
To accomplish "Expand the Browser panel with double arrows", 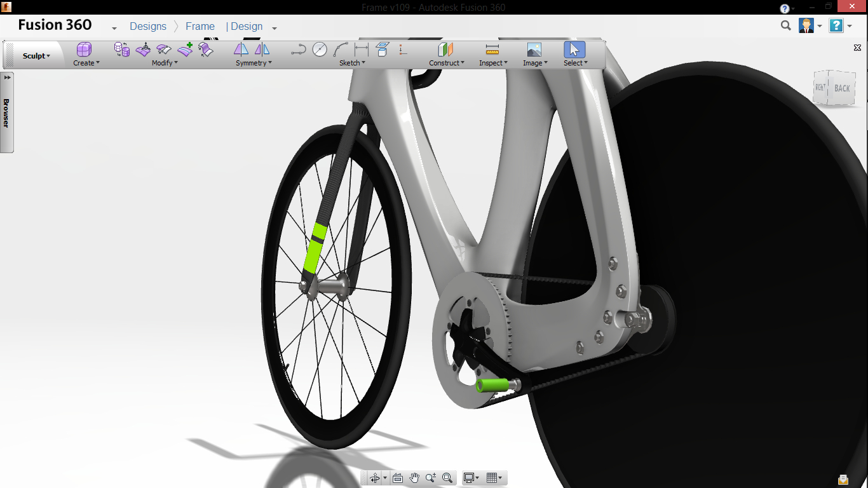I will pos(8,78).
